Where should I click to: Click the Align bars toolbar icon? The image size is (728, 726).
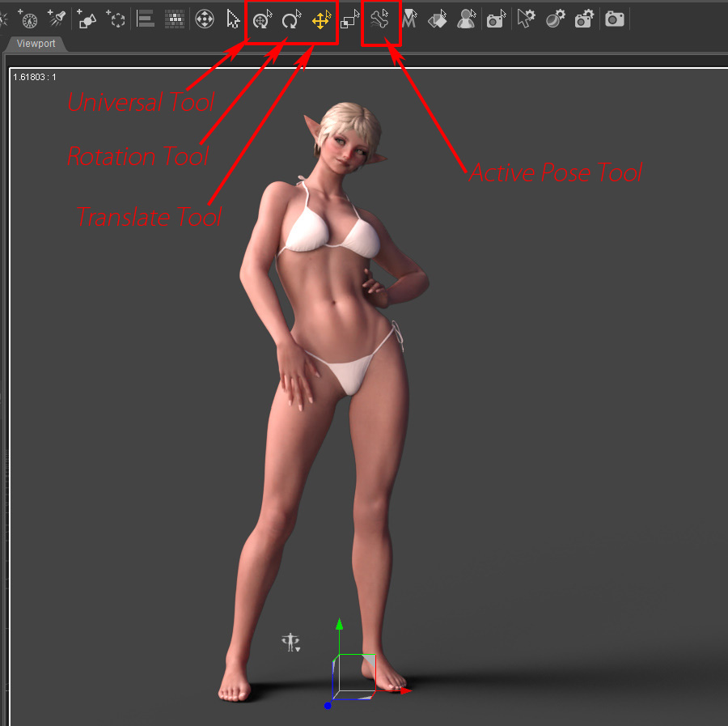(146, 19)
